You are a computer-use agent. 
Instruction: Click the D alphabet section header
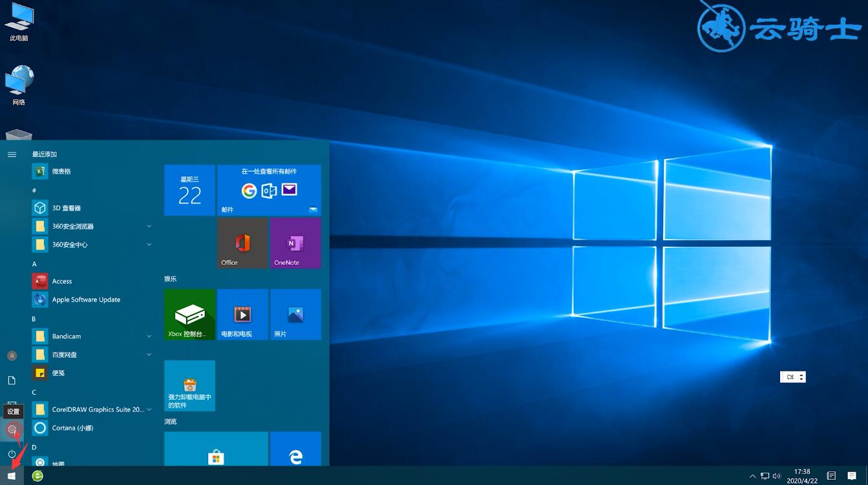click(34, 447)
